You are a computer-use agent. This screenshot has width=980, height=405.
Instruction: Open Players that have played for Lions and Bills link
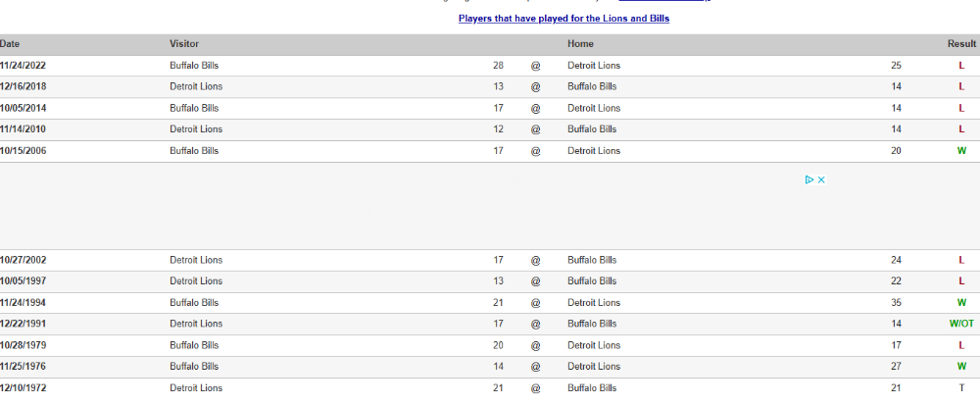[563, 19]
